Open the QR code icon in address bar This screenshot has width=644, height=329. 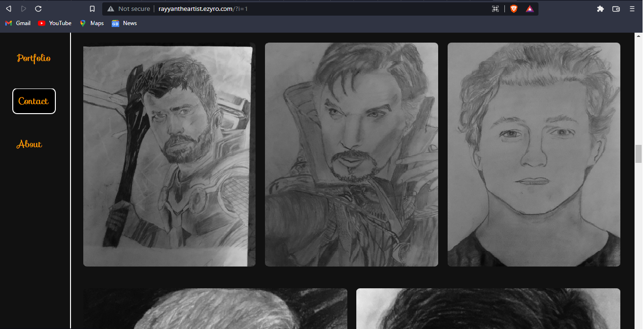[x=495, y=9]
